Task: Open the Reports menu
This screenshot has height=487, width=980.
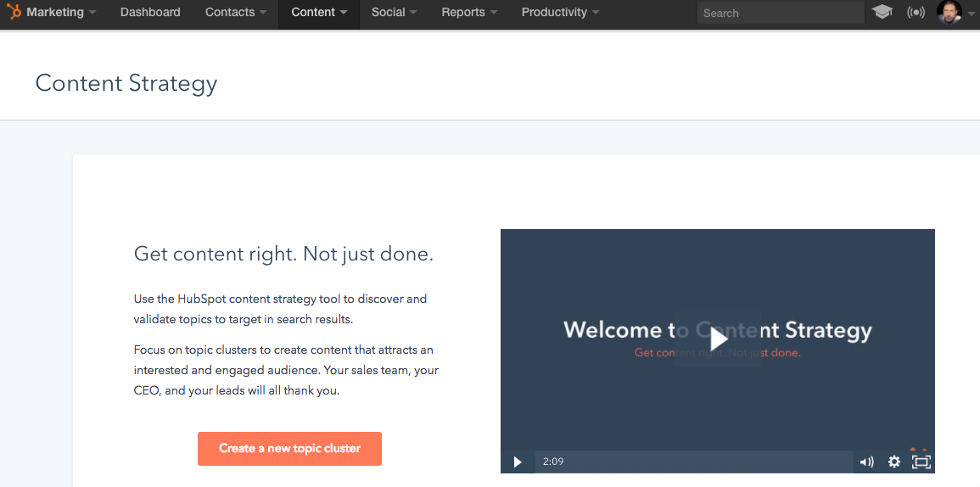Action: pos(469,13)
